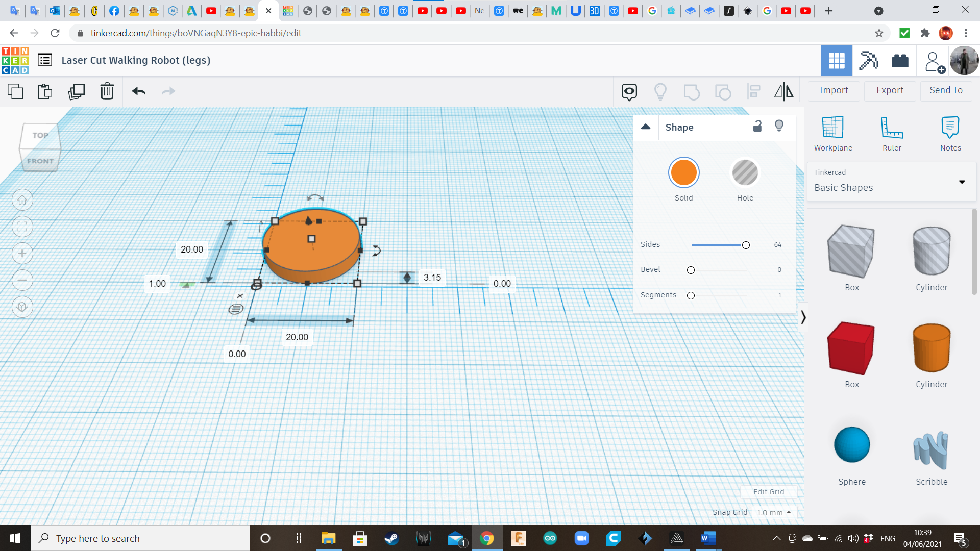Adjust the Sides slider
The image size is (980, 551).
coord(745,245)
